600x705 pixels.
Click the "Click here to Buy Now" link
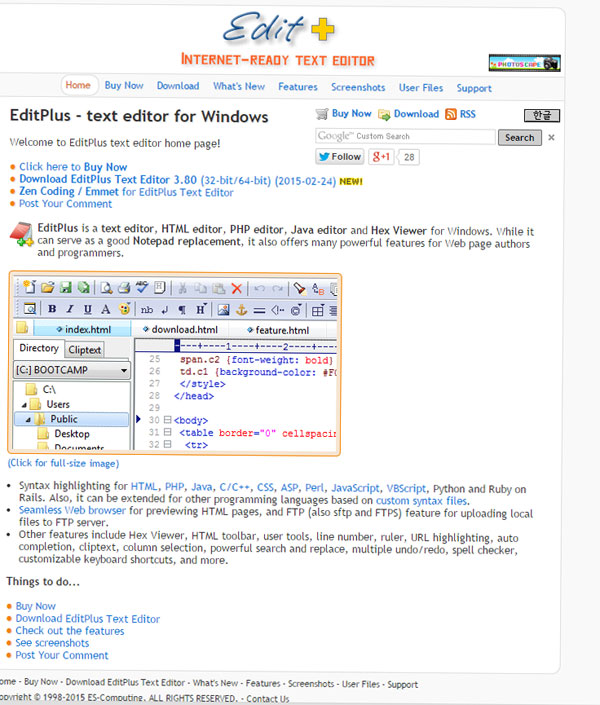point(73,167)
